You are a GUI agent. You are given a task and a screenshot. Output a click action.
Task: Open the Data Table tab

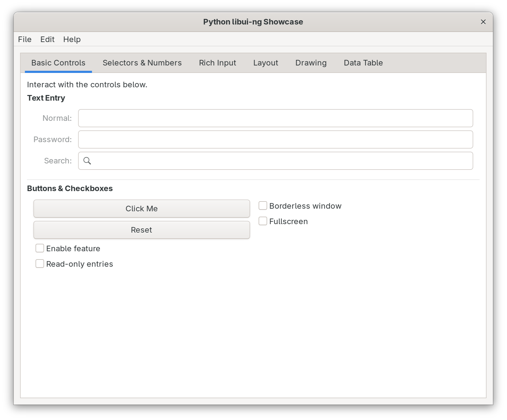(363, 63)
